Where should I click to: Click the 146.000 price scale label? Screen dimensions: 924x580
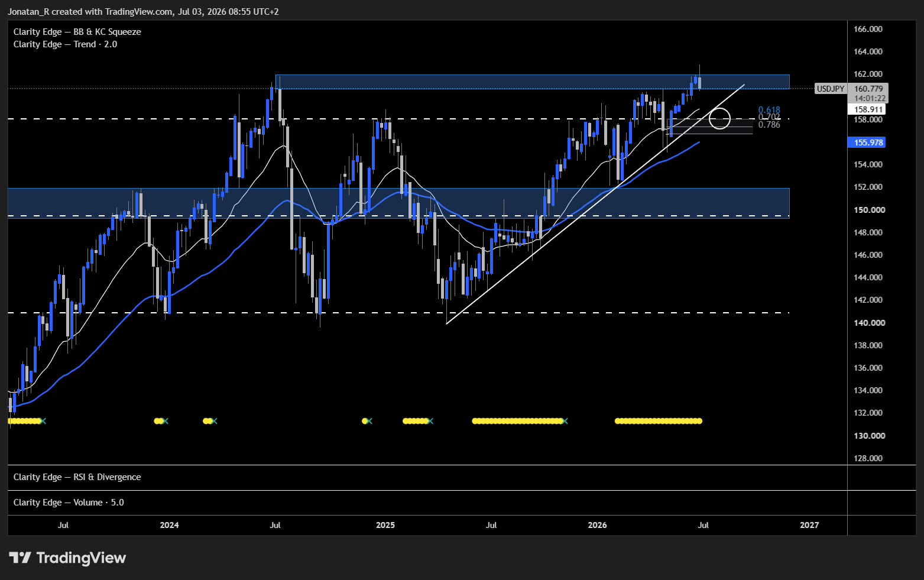(x=868, y=255)
